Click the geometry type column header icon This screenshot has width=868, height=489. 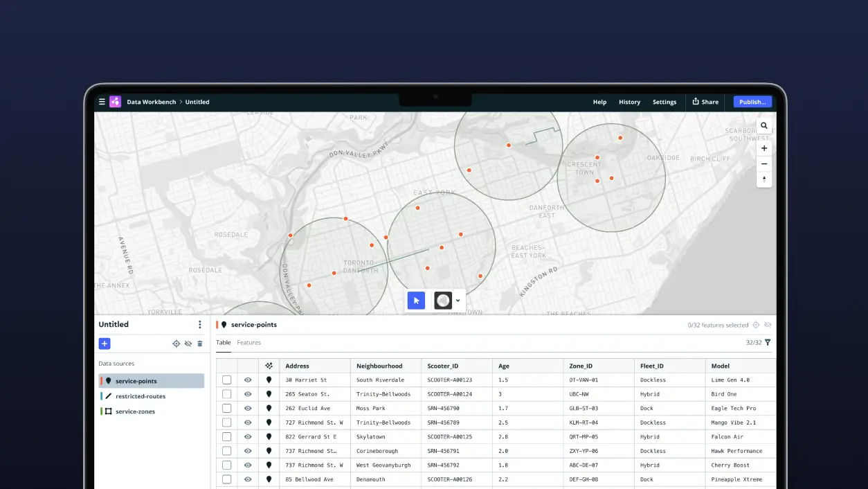[269, 366]
